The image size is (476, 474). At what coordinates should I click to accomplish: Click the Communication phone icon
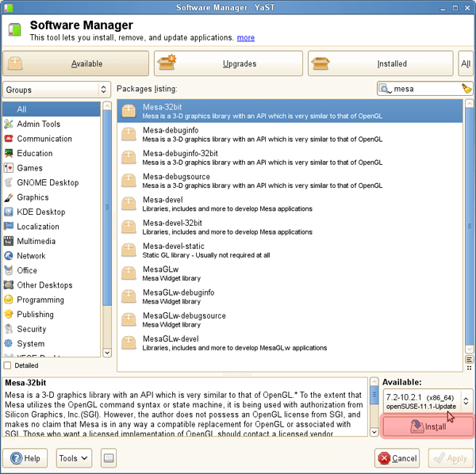[x=9, y=139]
